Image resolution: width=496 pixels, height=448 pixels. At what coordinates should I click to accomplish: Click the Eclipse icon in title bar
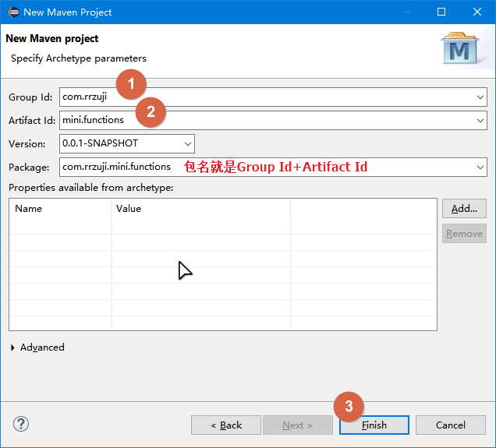[13, 12]
